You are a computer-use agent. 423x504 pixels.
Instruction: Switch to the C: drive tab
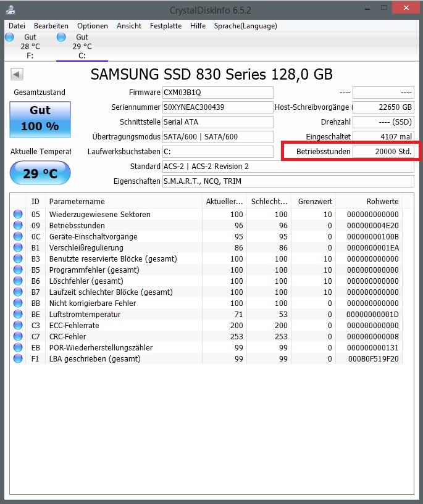tap(82, 46)
